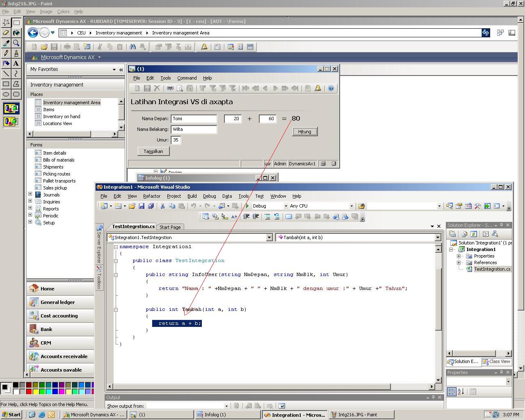Screen dimensions: 525x420
Task: Activate the Magnifier tool in Paint
Action: point(16,43)
